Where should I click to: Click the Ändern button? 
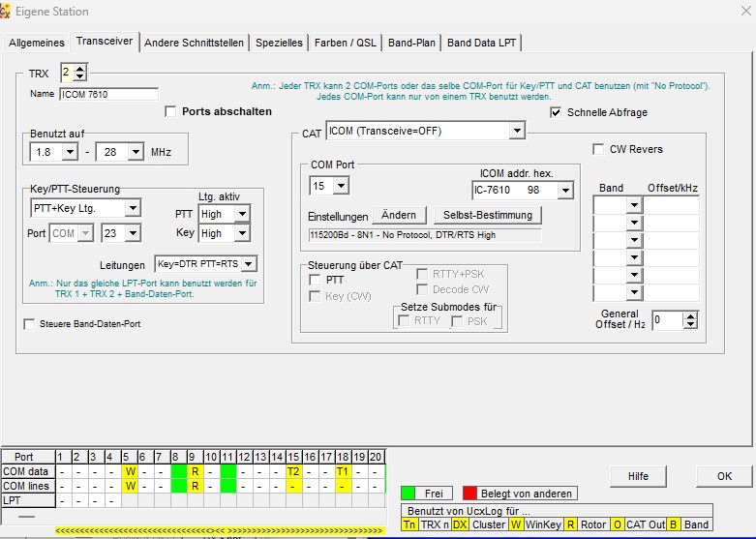399,215
